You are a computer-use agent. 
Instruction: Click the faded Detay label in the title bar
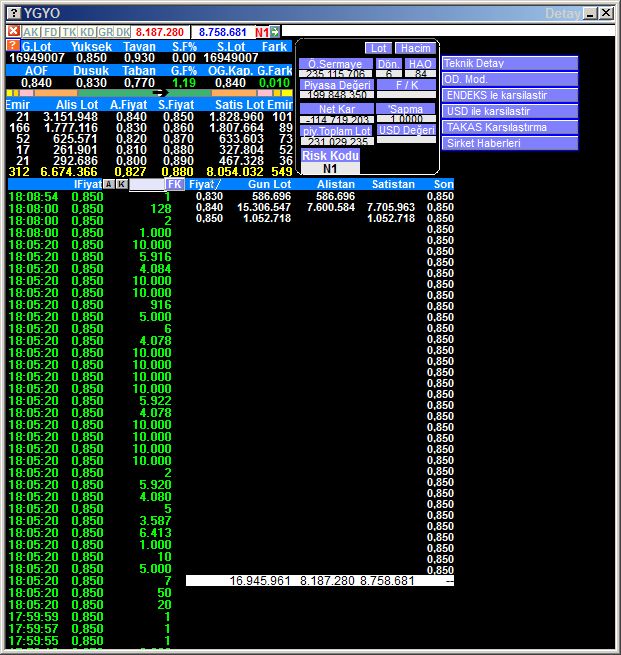pyautogui.click(x=563, y=13)
